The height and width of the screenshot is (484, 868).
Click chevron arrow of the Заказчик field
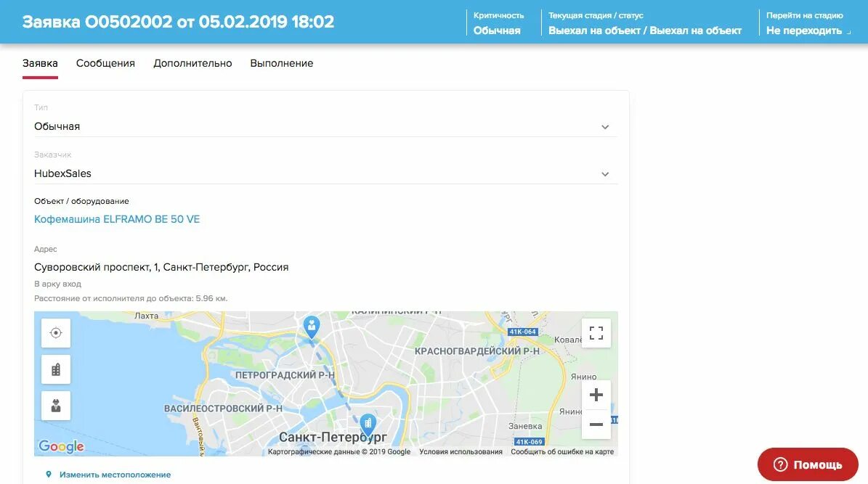pos(605,174)
